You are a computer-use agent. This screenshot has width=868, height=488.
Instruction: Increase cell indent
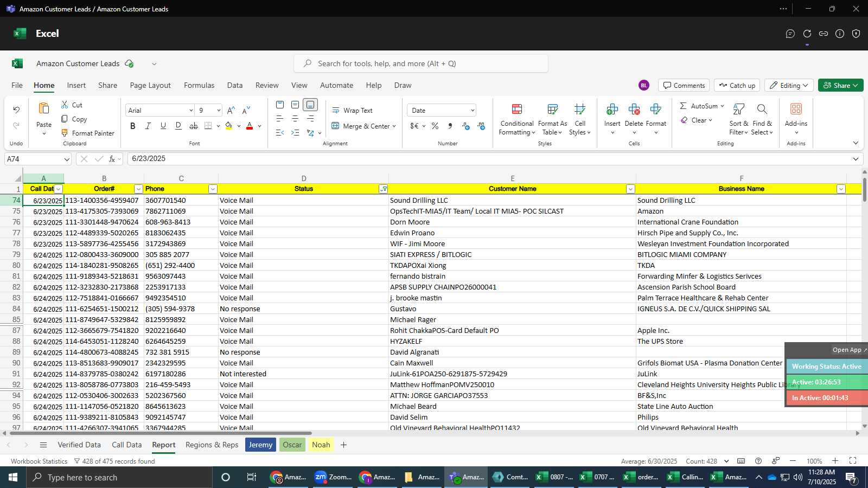[x=295, y=132]
